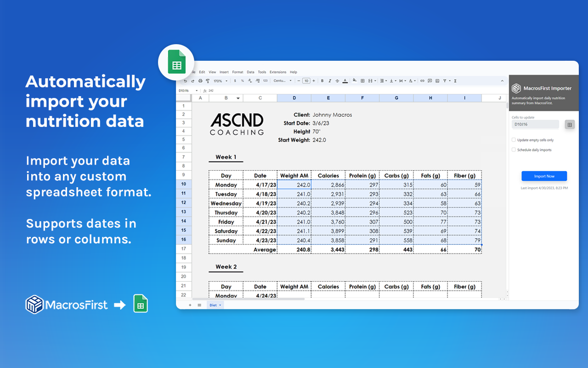The height and width of the screenshot is (368, 588).
Task: Open the text color picker
Action: (x=345, y=81)
